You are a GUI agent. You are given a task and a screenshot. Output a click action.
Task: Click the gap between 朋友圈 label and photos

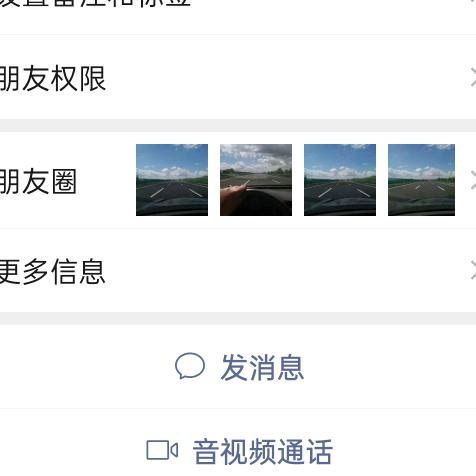(x=106, y=180)
